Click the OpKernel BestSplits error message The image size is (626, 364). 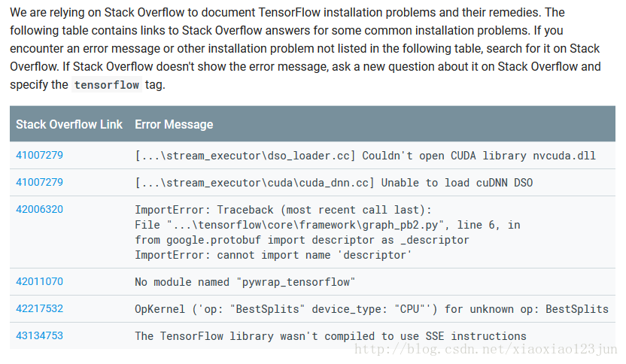pyautogui.click(x=372, y=309)
